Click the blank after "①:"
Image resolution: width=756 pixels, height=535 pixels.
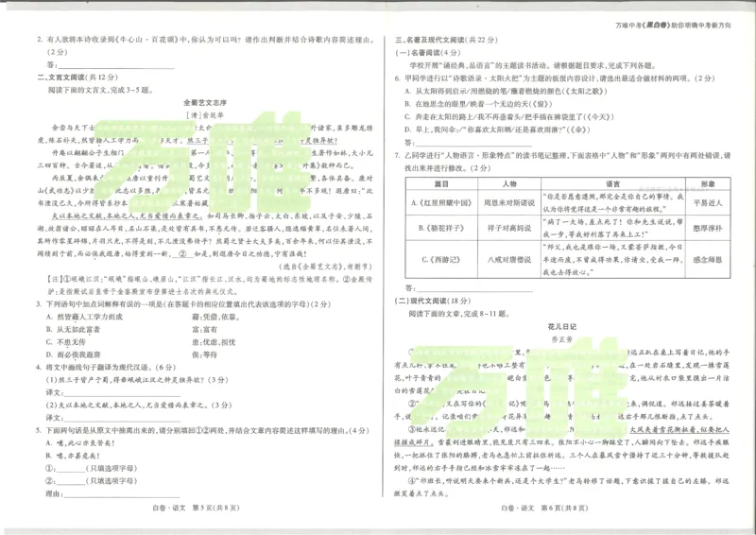point(70,469)
